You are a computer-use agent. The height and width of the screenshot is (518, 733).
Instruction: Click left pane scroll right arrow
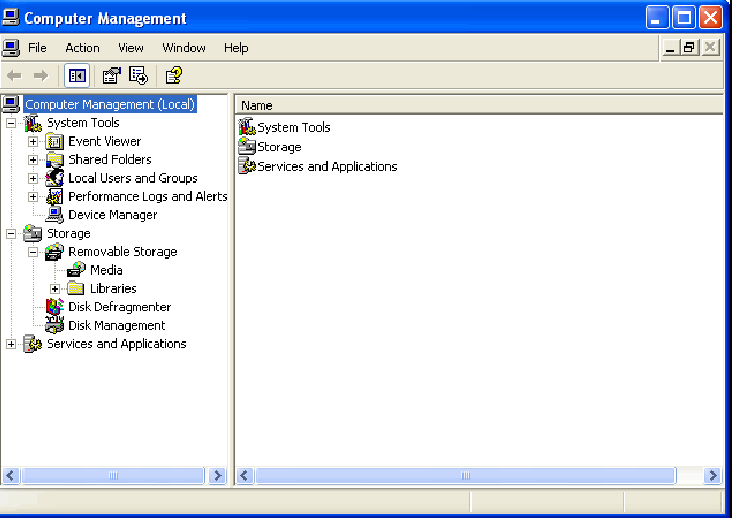pos(219,476)
